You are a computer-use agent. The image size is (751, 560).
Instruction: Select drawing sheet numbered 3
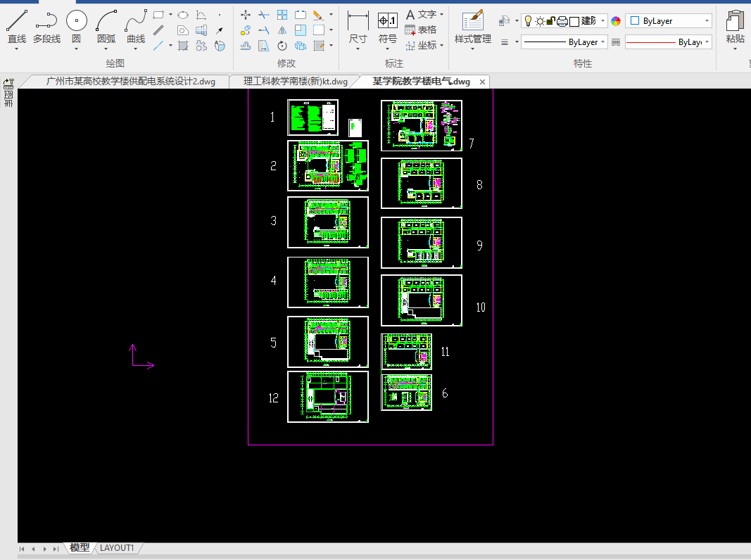327,222
